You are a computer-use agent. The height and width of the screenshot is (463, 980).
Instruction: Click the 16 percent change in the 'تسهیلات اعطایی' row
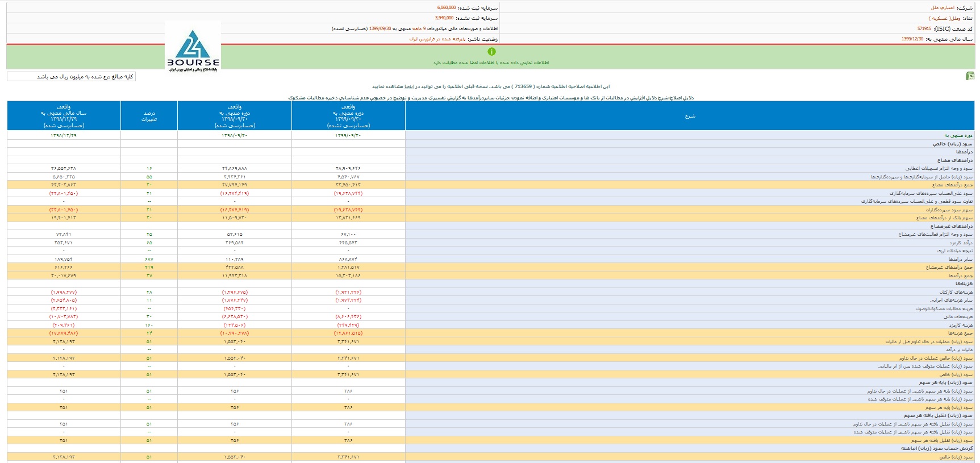point(149,169)
